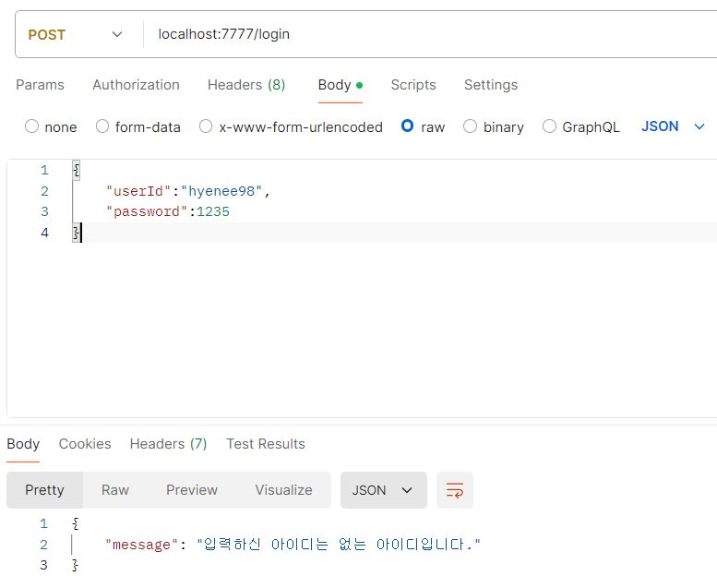The height and width of the screenshot is (588, 717).
Task: Click the password value 1235
Action: (213, 212)
